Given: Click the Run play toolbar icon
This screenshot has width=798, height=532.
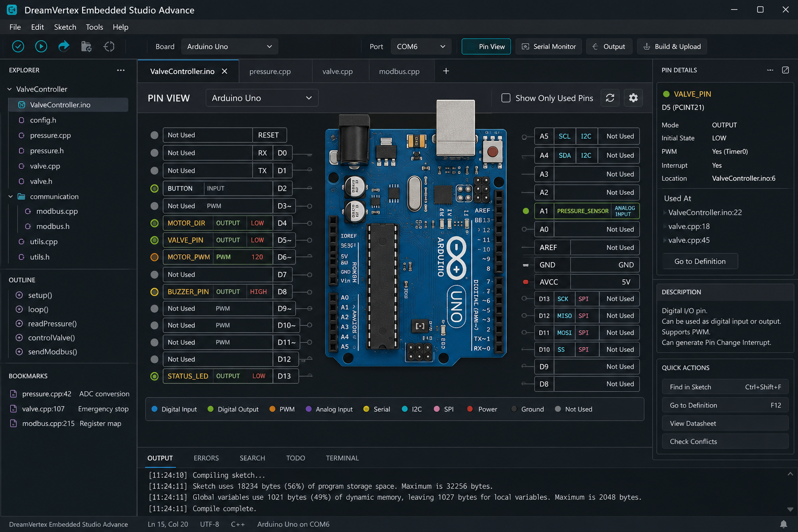Looking at the screenshot, I should (41, 46).
